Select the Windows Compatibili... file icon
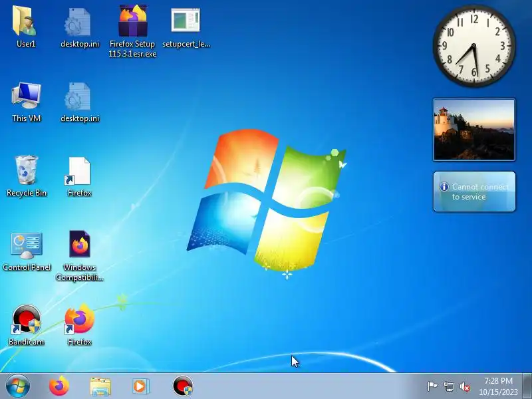 (x=80, y=243)
